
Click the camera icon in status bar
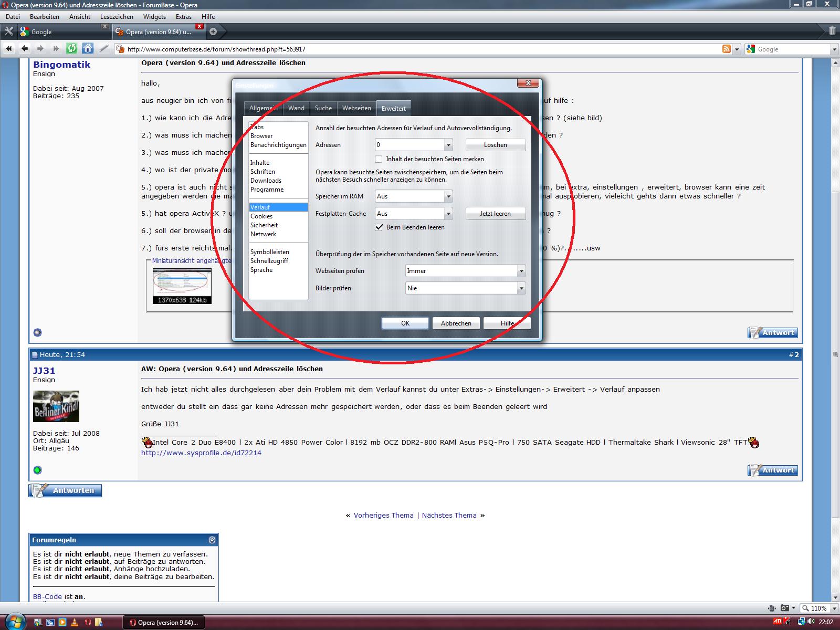[784, 608]
